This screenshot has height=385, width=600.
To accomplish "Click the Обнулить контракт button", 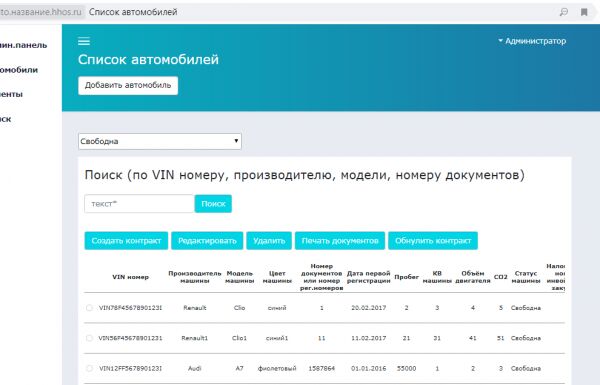I will (433, 241).
